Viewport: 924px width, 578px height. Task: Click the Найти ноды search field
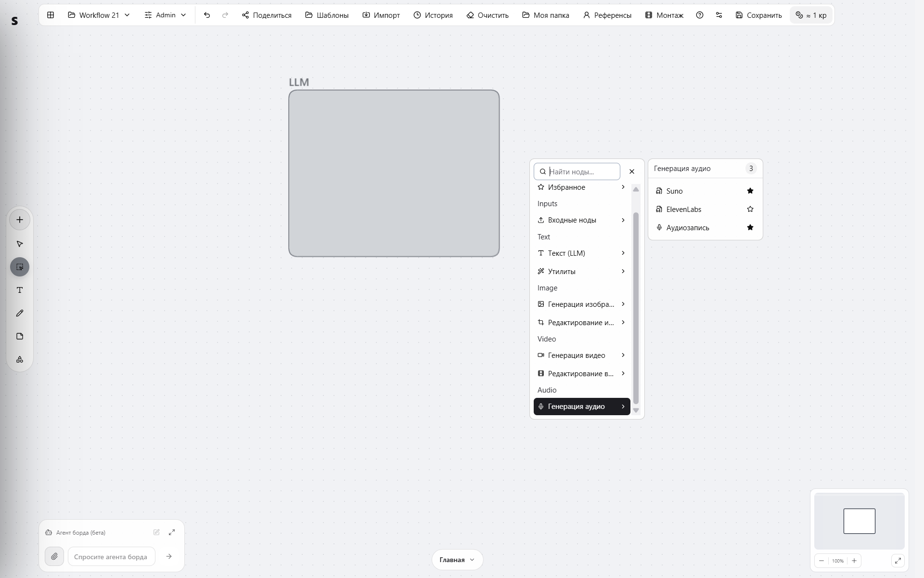577,171
